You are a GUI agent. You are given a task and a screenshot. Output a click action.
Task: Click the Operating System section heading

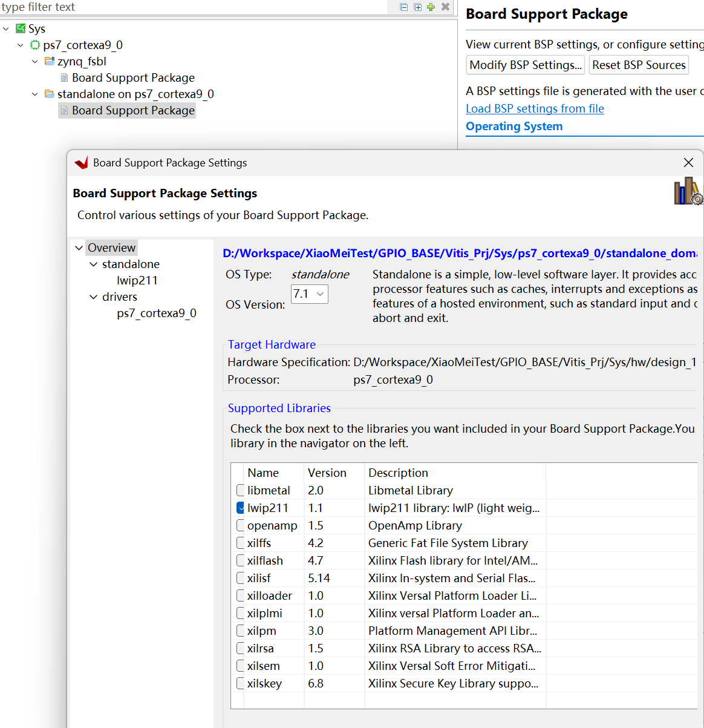(x=514, y=126)
